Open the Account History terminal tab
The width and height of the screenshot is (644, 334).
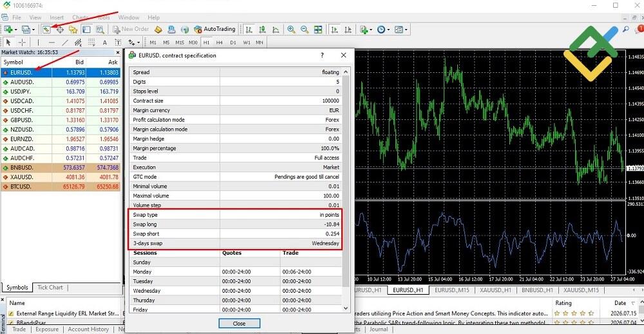[88, 329]
